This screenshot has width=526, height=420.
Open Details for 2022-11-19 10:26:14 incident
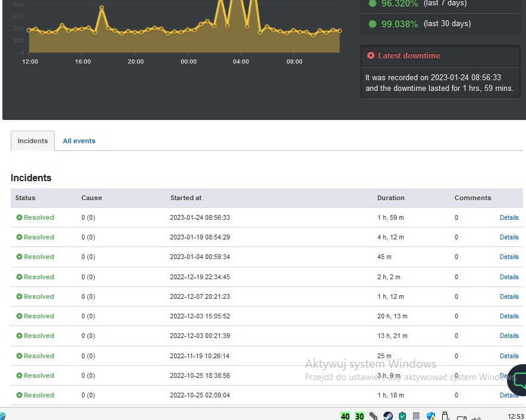(x=509, y=356)
